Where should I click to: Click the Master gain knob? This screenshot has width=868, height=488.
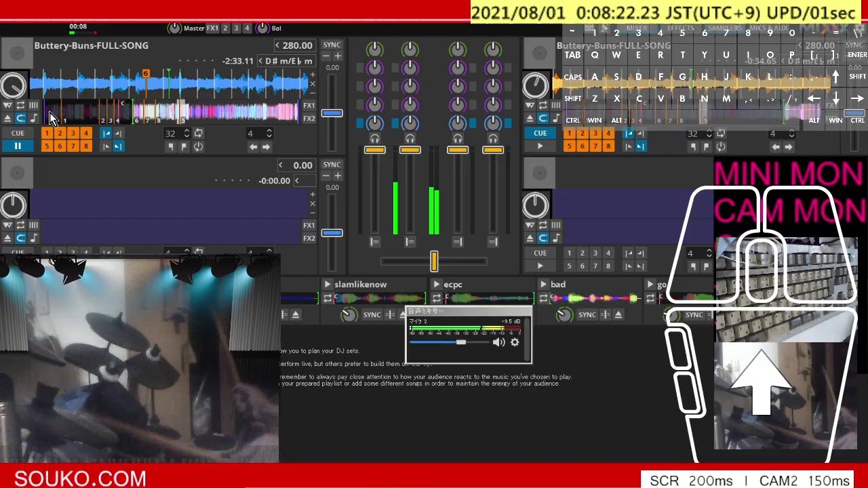pos(175,28)
